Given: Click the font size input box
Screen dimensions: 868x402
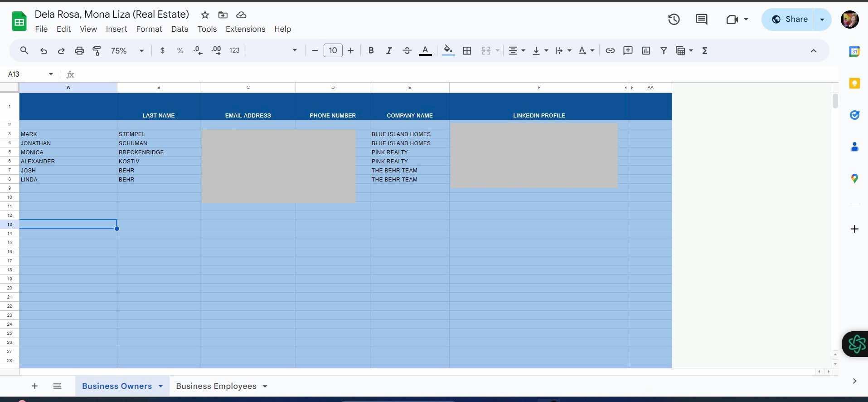Looking at the screenshot, I should coord(333,51).
